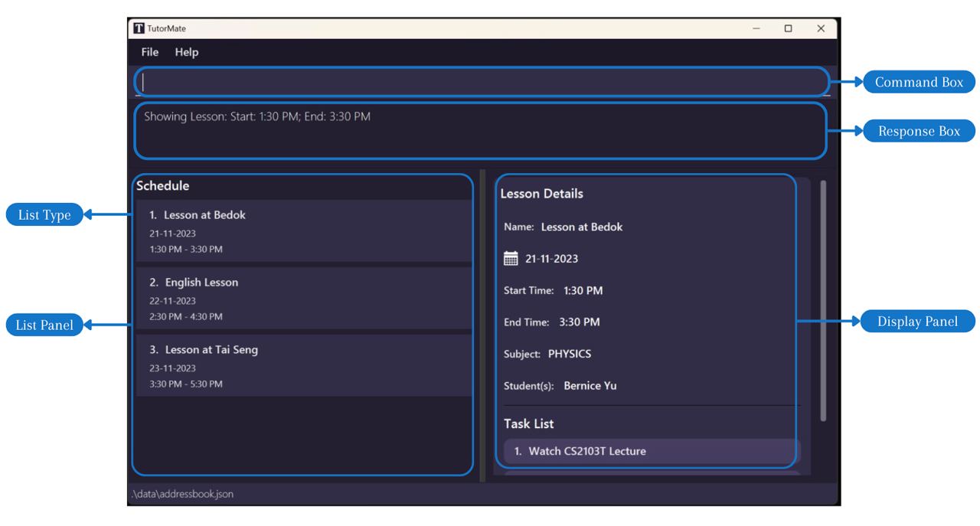This screenshot has height=526, width=980.
Task: Click the date 23-11-2023 in Tai Seng card
Action: click(x=173, y=368)
